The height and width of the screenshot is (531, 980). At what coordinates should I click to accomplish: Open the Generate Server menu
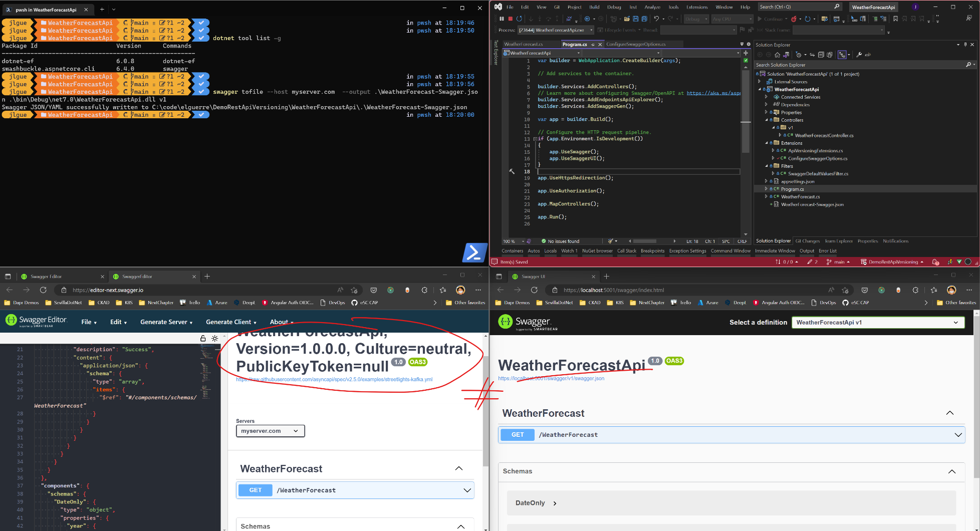click(166, 322)
